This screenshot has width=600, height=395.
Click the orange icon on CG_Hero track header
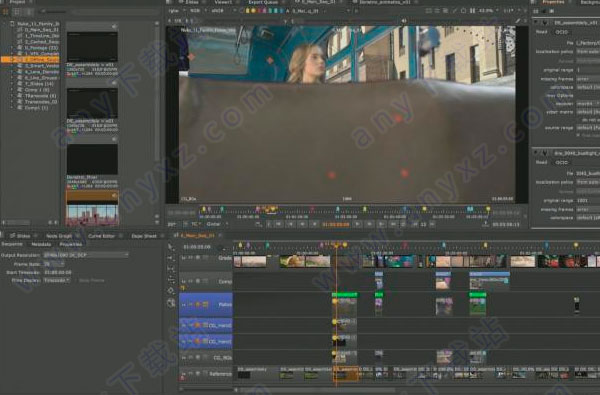[198, 325]
